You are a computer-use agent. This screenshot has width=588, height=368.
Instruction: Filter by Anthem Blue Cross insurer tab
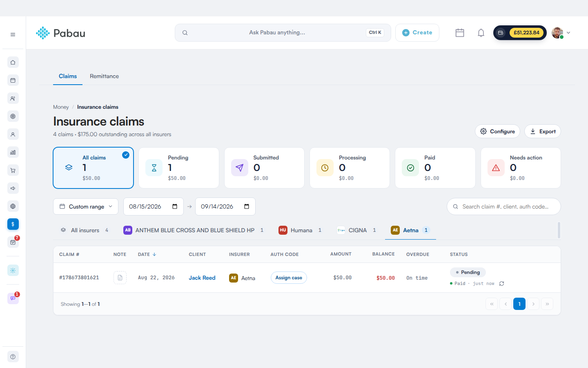coord(194,230)
